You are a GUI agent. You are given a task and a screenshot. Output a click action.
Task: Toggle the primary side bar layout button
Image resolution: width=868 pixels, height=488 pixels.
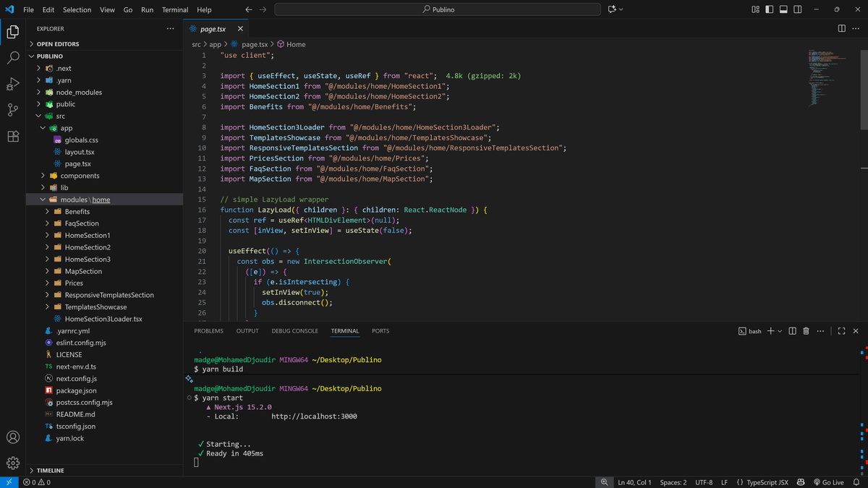pyautogui.click(x=770, y=9)
